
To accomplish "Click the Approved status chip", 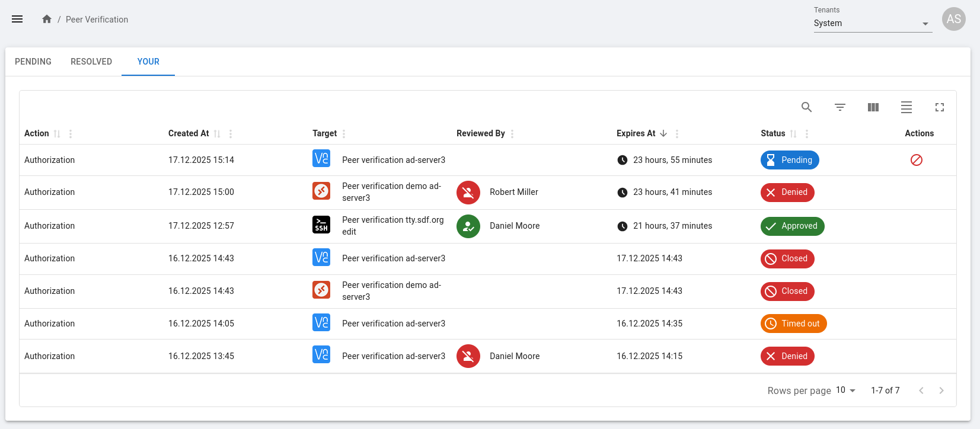I will tap(792, 226).
